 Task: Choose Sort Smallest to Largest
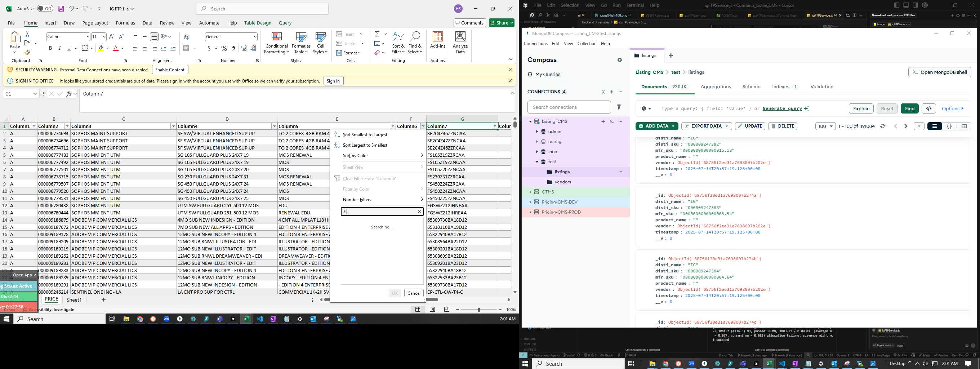coord(365,135)
